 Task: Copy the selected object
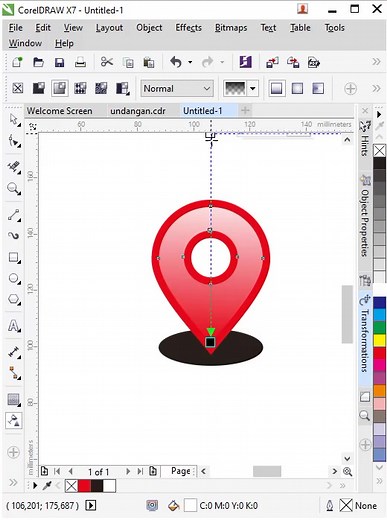(x=128, y=62)
